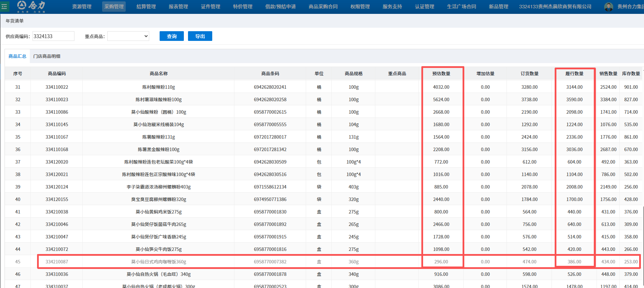Open the 结算管理 menu
The image size is (644, 288).
coord(146,7)
